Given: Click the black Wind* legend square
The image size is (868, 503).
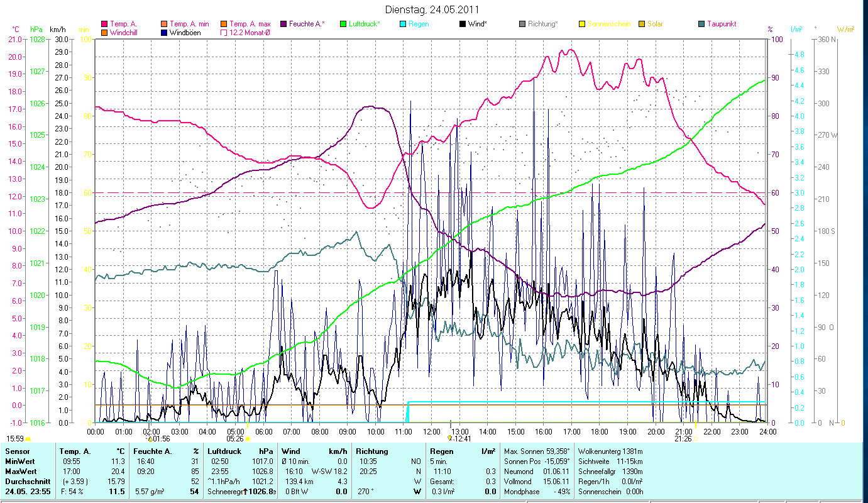Looking at the screenshot, I should pos(463,24).
